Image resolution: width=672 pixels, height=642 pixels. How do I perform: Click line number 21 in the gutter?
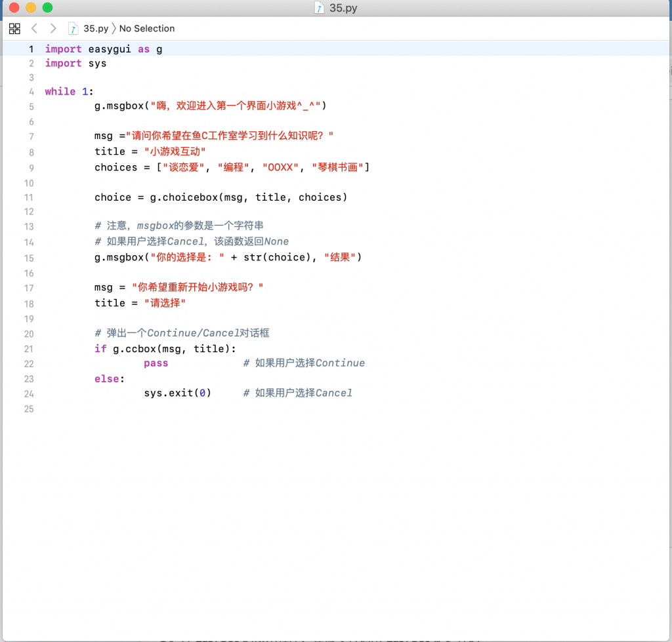[29, 348]
